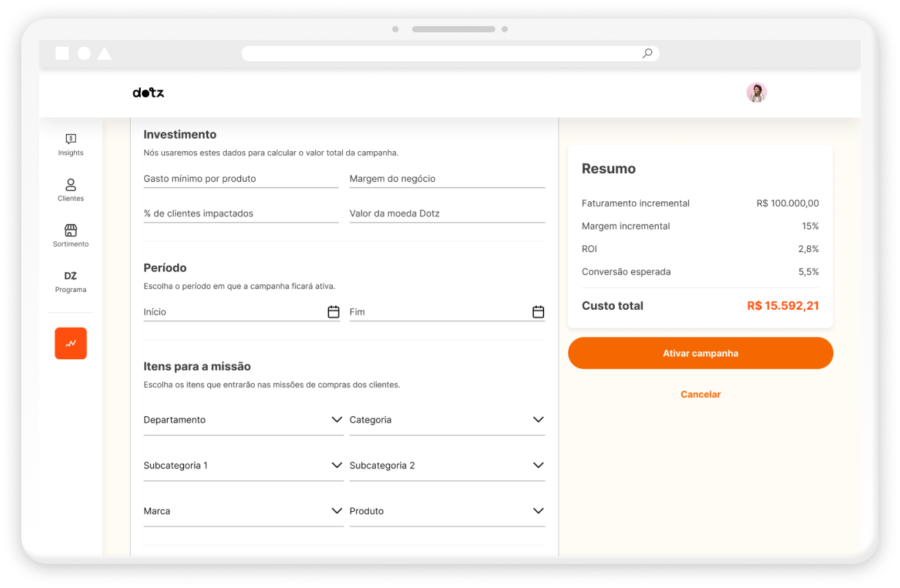Expand the Subcategoria 2 dropdown
This screenshot has width=900, height=588.
[447, 466]
